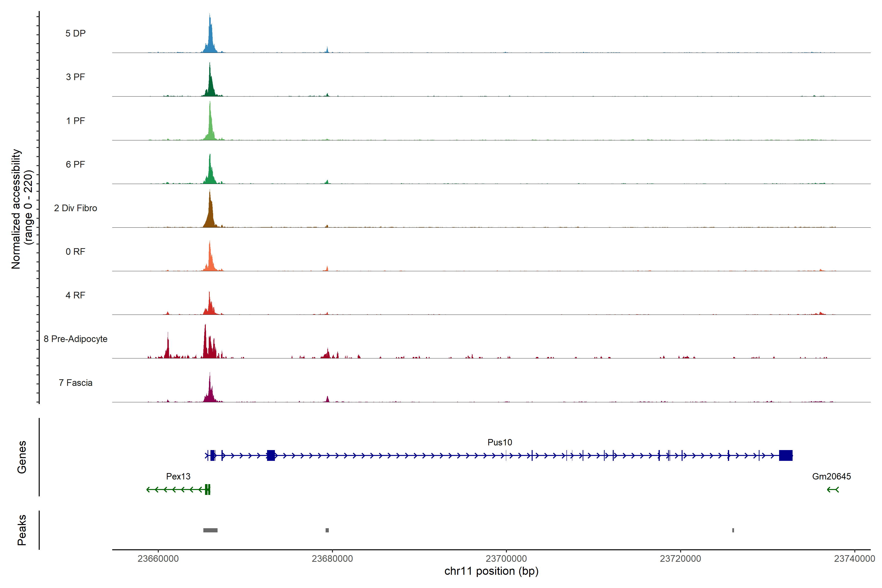Click the small middle gray peak marker
The height and width of the screenshot is (588, 882).
pos(327,530)
